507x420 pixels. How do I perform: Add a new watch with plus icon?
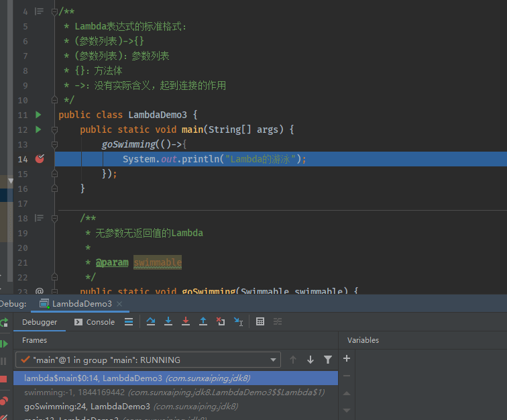click(347, 358)
